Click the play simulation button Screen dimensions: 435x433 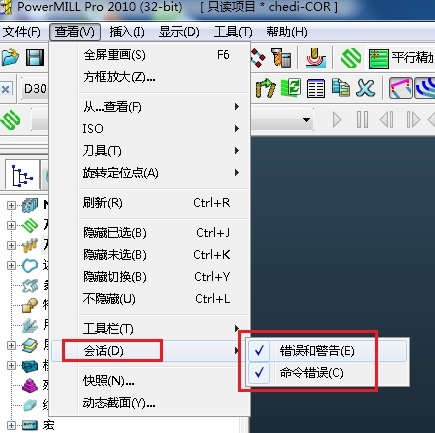(x=337, y=119)
